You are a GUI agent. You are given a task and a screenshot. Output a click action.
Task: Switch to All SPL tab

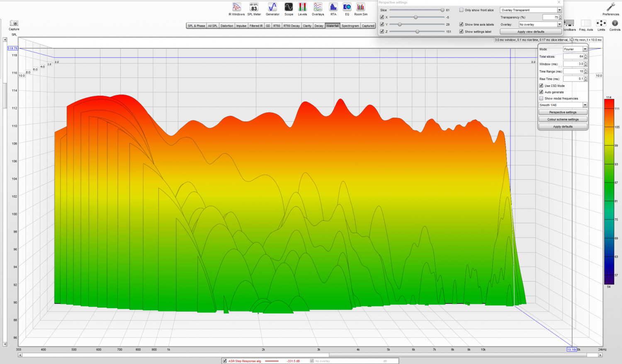pos(212,26)
